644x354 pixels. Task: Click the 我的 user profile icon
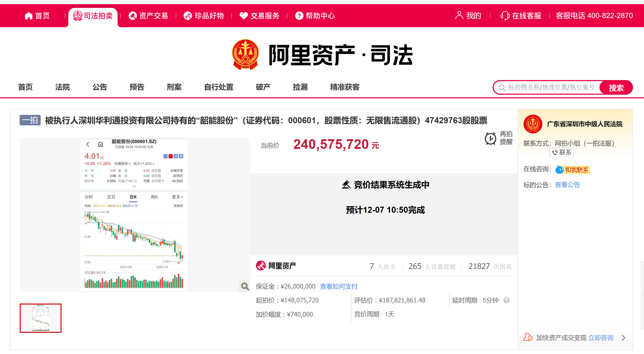coord(459,15)
